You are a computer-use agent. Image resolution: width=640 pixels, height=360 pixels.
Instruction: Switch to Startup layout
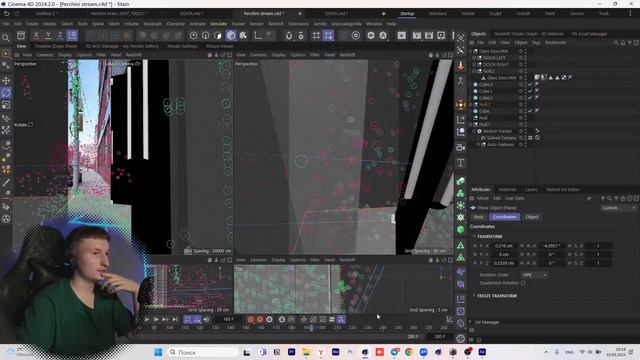click(x=407, y=13)
